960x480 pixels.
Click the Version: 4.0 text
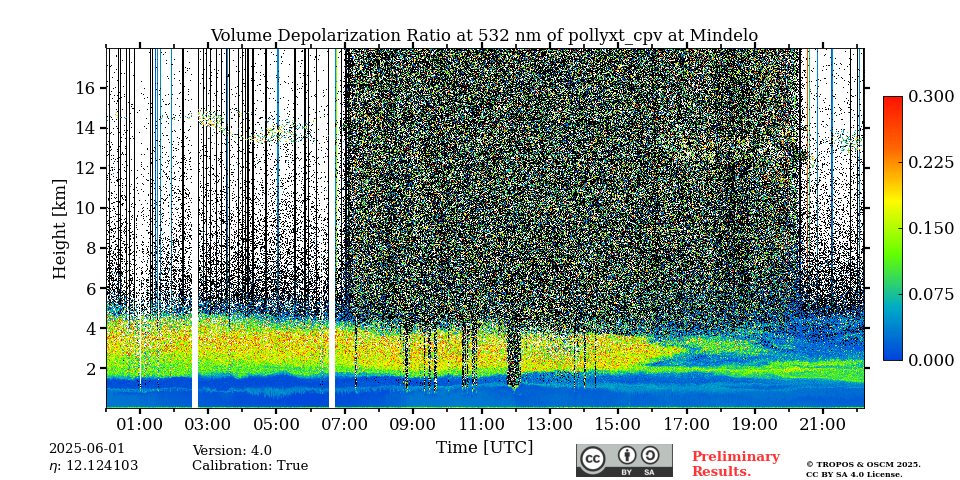[232, 451]
